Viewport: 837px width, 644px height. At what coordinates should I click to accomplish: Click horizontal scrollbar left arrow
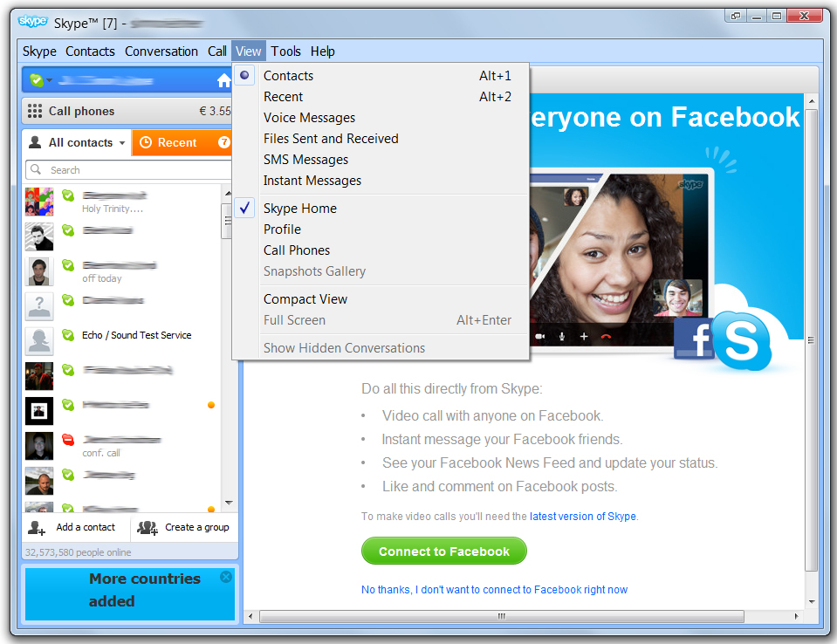250,616
